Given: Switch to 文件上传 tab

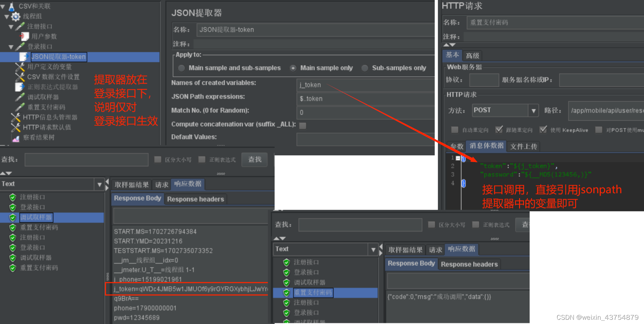Looking at the screenshot, I should pos(524,146).
